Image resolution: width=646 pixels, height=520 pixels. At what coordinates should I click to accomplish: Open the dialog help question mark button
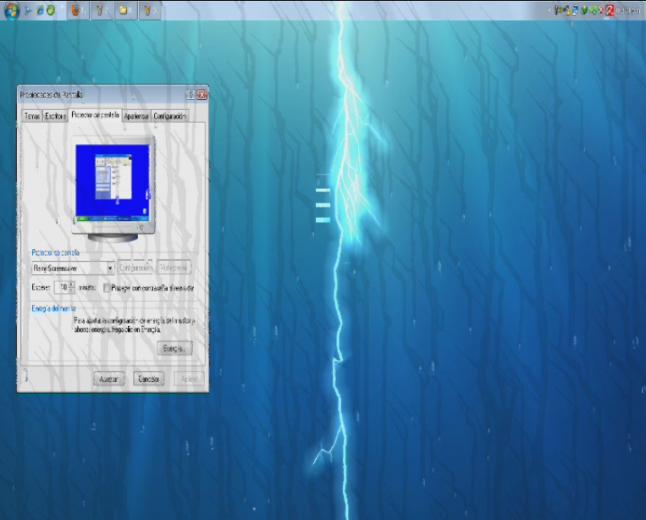190,95
